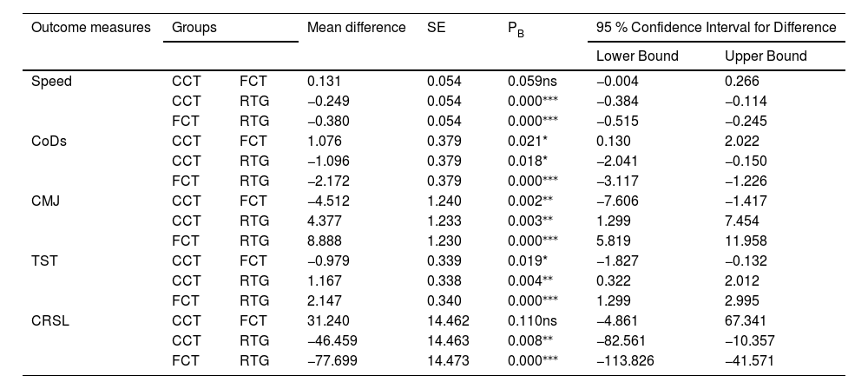Click the TST outcome label
This screenshot has width=868, height=389.
[44, 258]
